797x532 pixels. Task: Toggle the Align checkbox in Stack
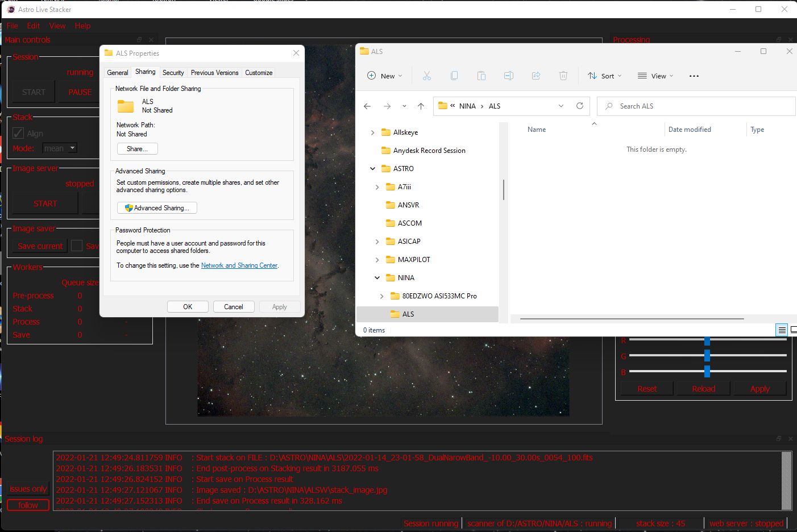pos(18,133)
